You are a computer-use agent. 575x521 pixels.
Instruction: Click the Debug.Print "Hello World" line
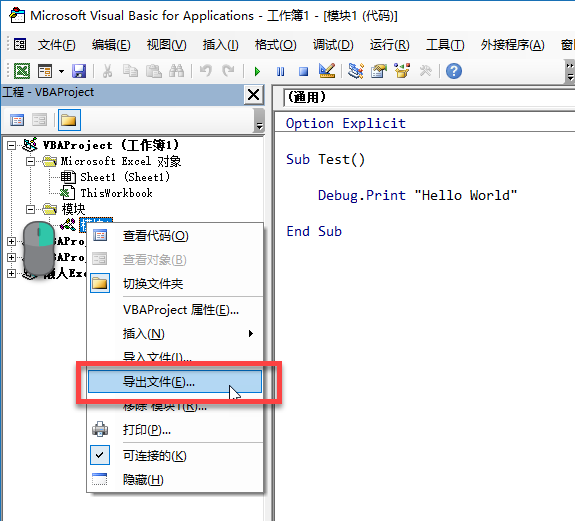(x=417, y=195)
